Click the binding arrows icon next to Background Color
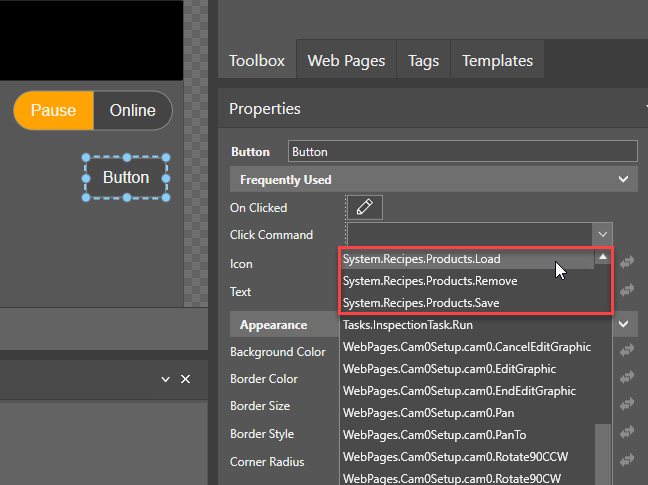The image size is (648, 485). [x=627, y=350]
